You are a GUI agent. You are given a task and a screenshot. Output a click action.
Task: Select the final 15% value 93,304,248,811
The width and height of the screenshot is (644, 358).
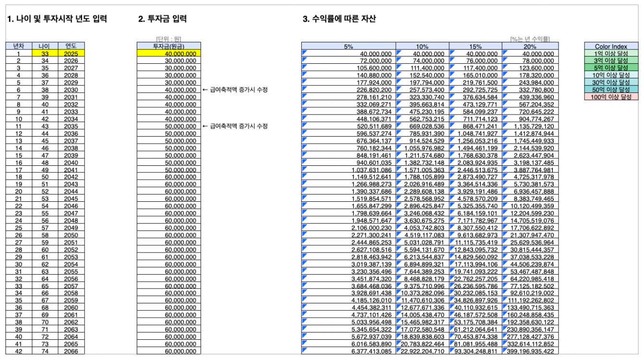tap(475, 351)
